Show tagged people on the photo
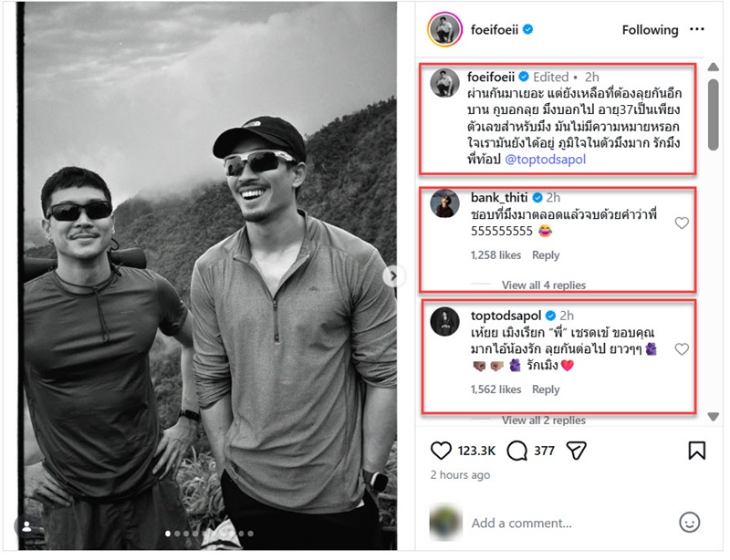The width and height of the screenshot is (730, 560). click(x=26, y=526)
